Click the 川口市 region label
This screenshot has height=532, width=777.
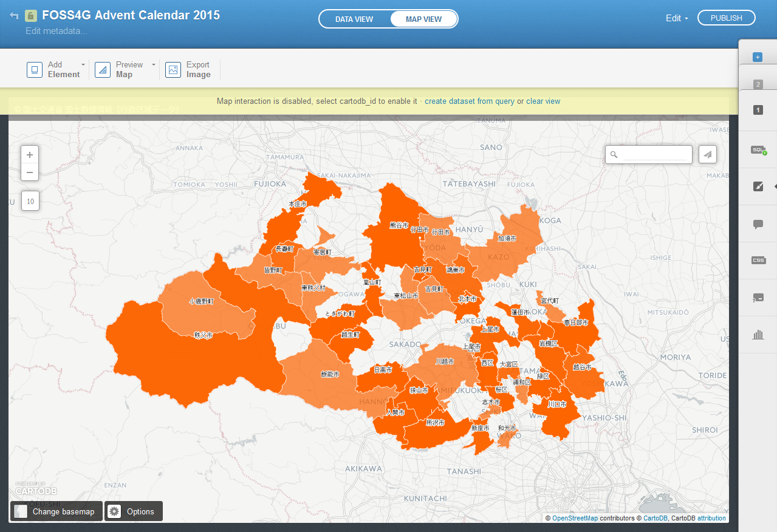(557, 404)
